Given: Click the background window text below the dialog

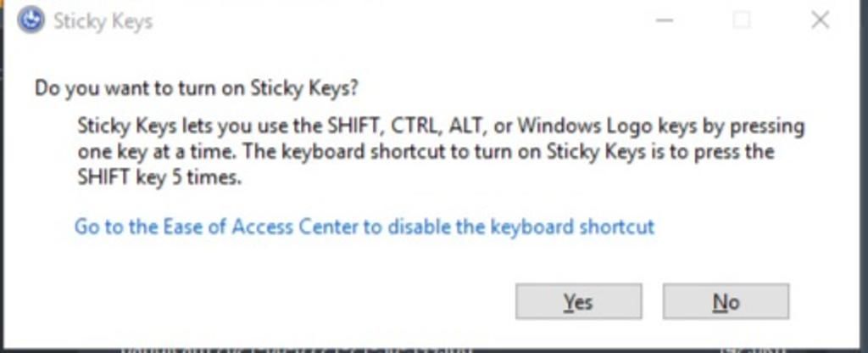Looking at the screenshot, I should point(297,349).
